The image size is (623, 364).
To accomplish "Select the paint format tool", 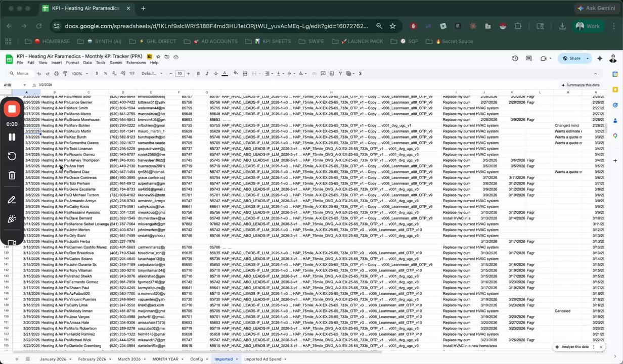I will coord(65,73).
